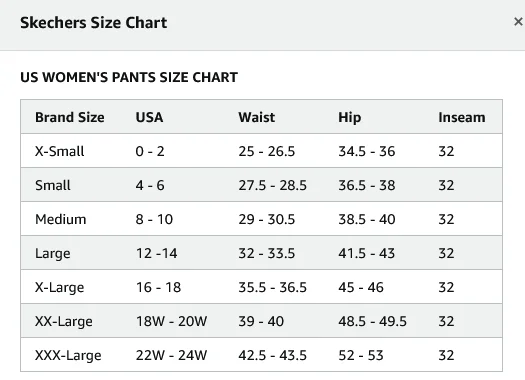This screenshot has width=525, height=380.
Task: Click the Medium brand size cell
Action: 61,220
